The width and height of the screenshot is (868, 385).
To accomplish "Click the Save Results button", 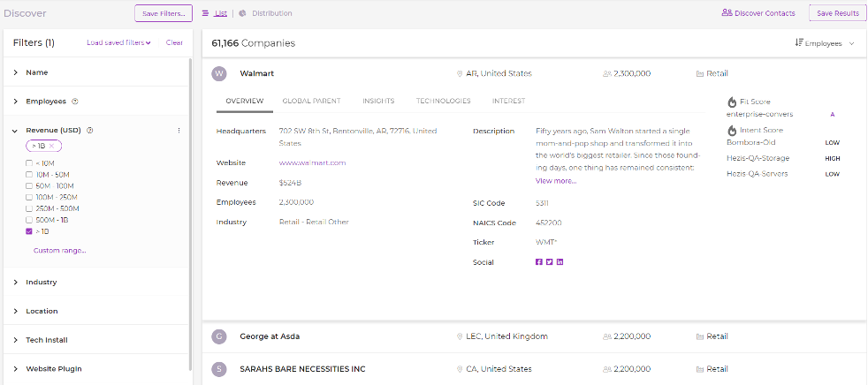I will 838,12.
